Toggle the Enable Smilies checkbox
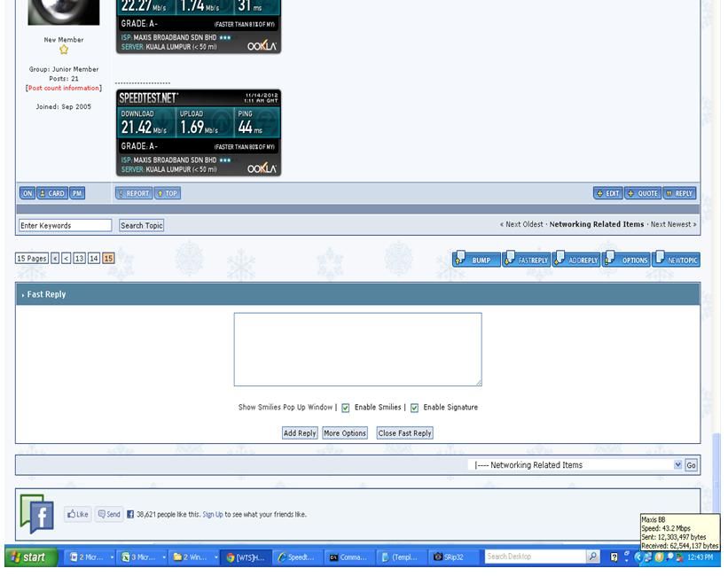Image resolution: width=728 pixels, height=576 pixels. point(346,408)
